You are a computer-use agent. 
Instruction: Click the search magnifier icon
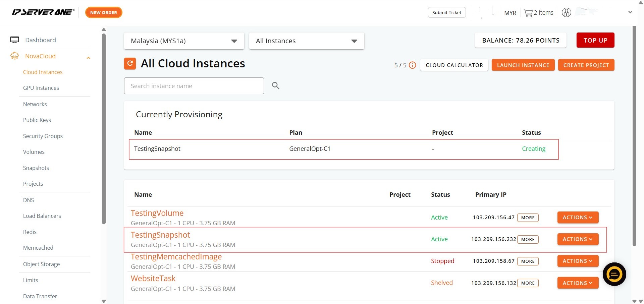[275, 86]
